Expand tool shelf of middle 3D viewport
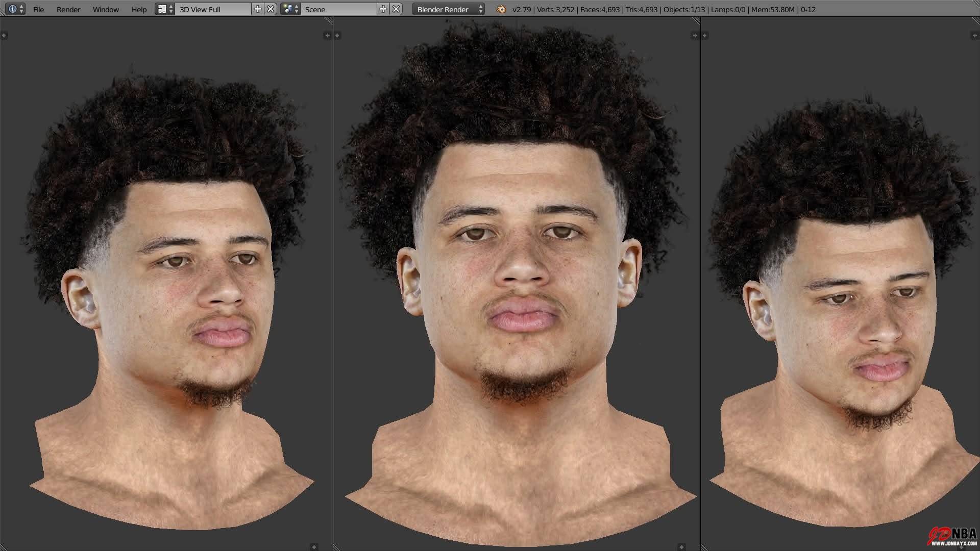This screenshot has width=980, height=551. pyautogui.click(x=337, y=35)
